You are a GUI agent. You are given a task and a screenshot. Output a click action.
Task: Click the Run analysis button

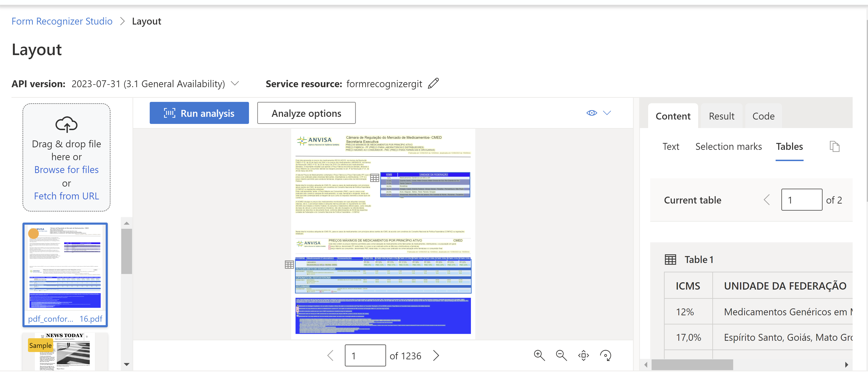coord(199,113)
